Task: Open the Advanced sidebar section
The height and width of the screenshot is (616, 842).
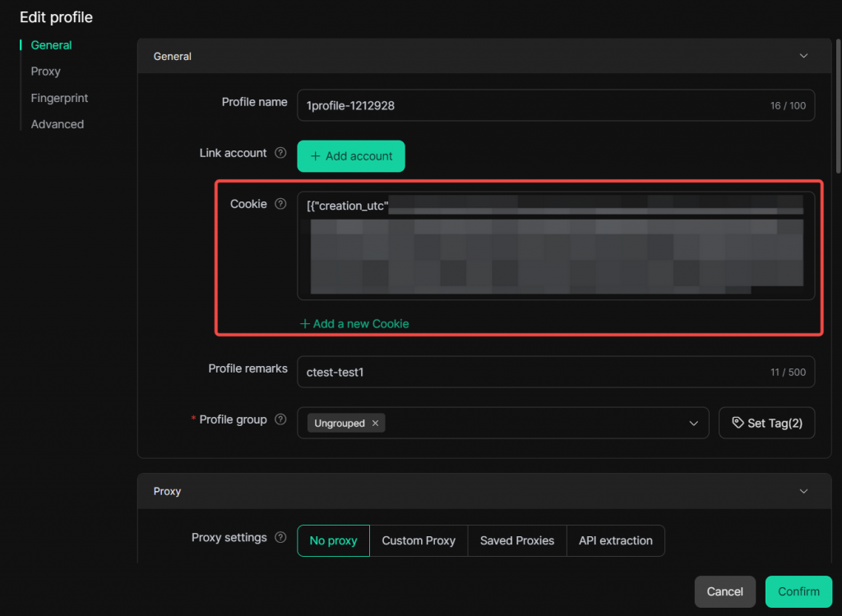Action: pyautogui.click(x=58, y=124)
